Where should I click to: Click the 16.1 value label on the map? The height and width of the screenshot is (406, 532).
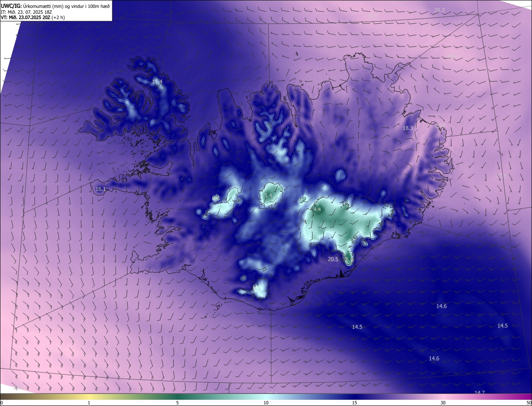(x=101, y=189)
